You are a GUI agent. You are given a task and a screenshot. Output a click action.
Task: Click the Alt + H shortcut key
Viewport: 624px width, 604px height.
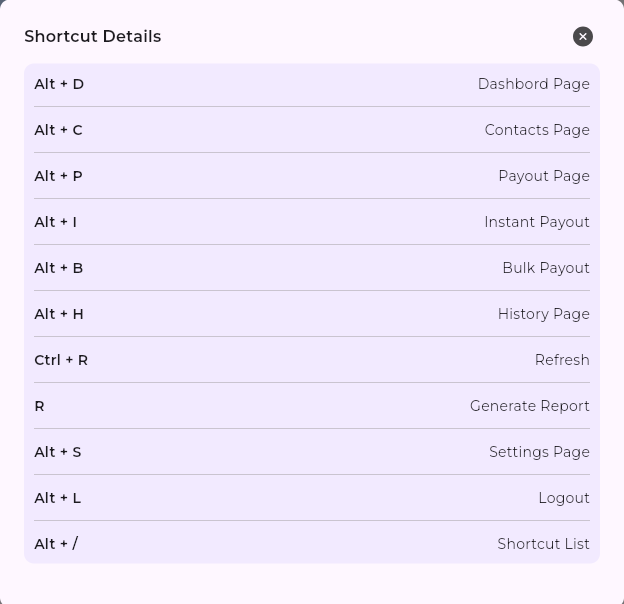(x=59, y=314)
